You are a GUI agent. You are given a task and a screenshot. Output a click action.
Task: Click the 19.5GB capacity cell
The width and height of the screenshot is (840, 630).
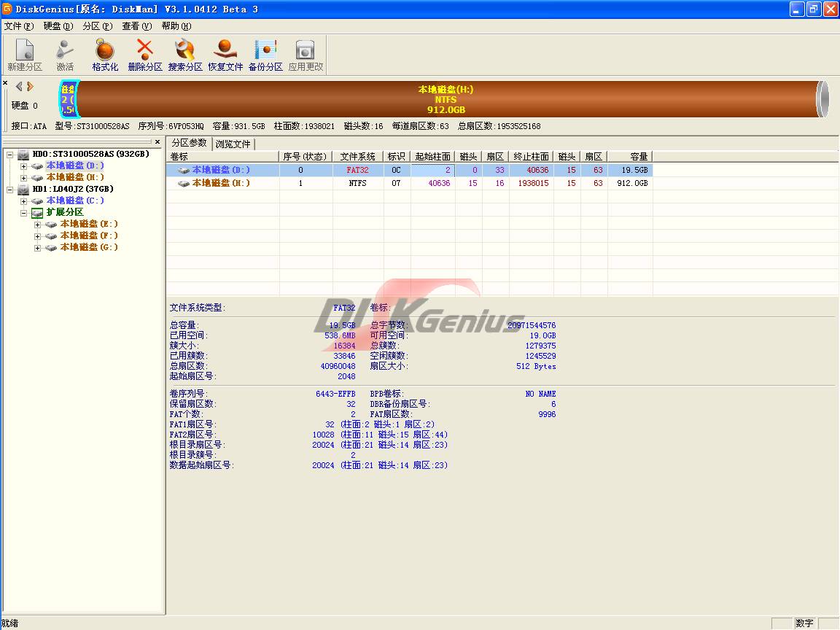[x=631, y=170]
